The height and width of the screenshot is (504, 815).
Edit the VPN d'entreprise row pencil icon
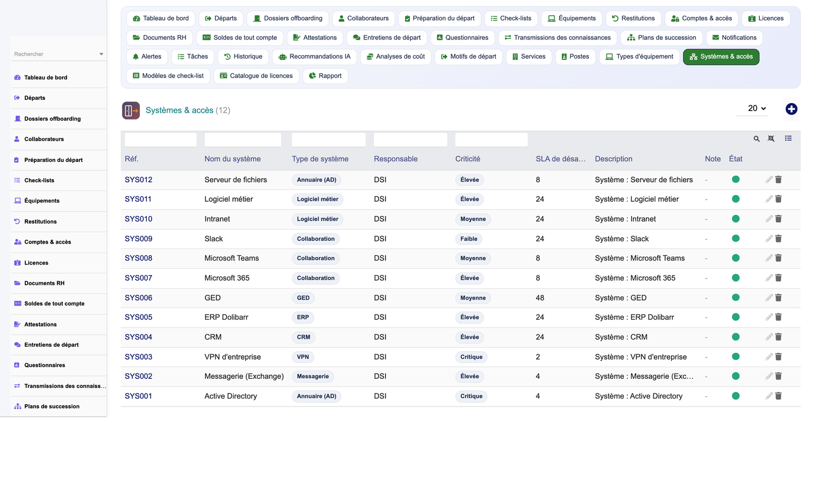point(769,357)
